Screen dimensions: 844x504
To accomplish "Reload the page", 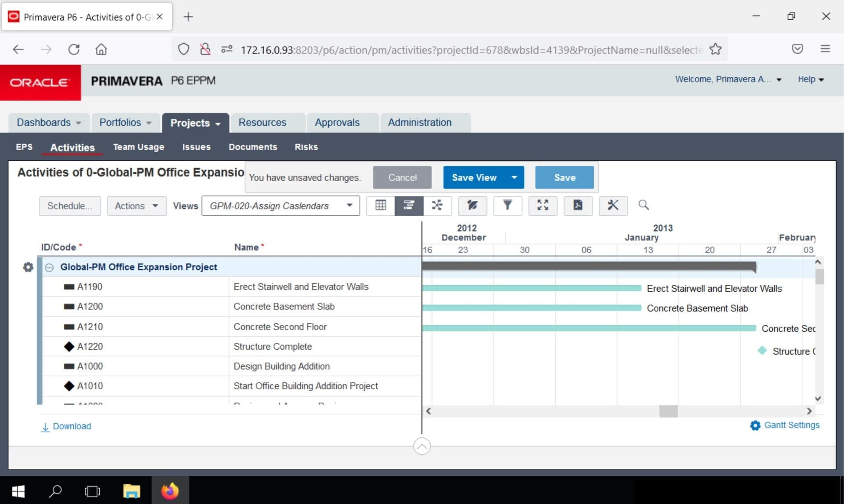I will [74, 49].
